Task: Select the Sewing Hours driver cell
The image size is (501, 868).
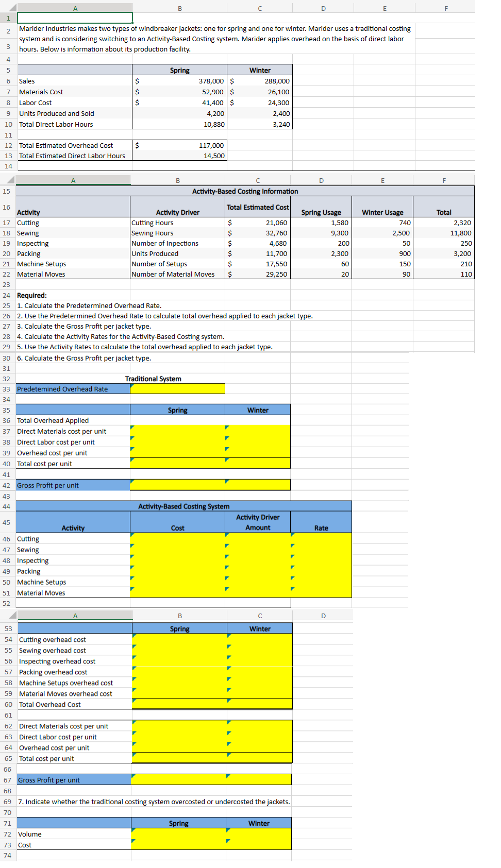Action: pos(177,233)
